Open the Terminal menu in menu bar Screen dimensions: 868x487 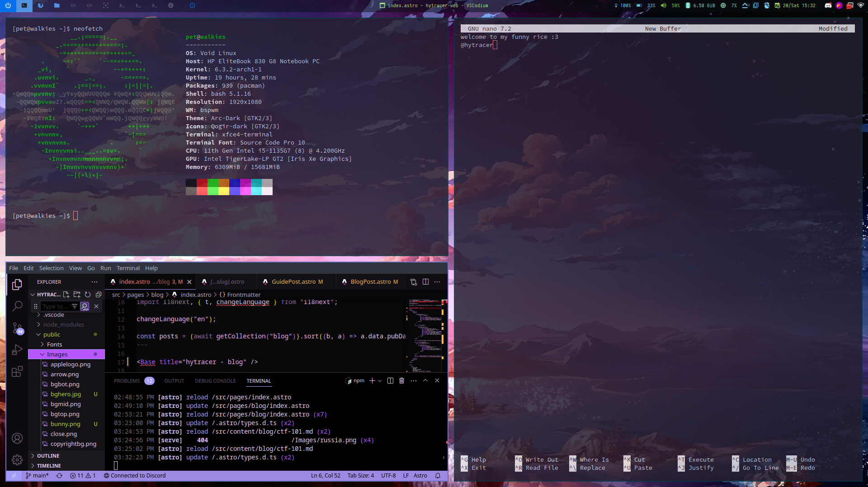click(x=128, y=268)
